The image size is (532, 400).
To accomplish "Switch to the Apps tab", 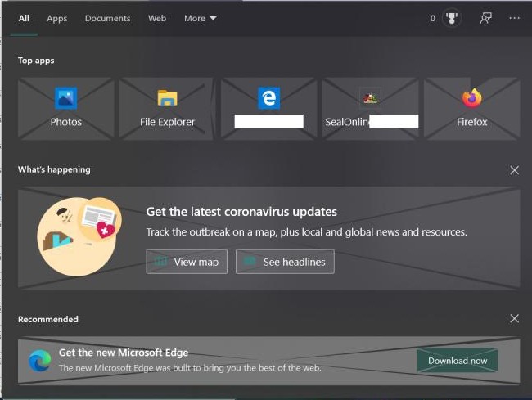I will 57,18.
